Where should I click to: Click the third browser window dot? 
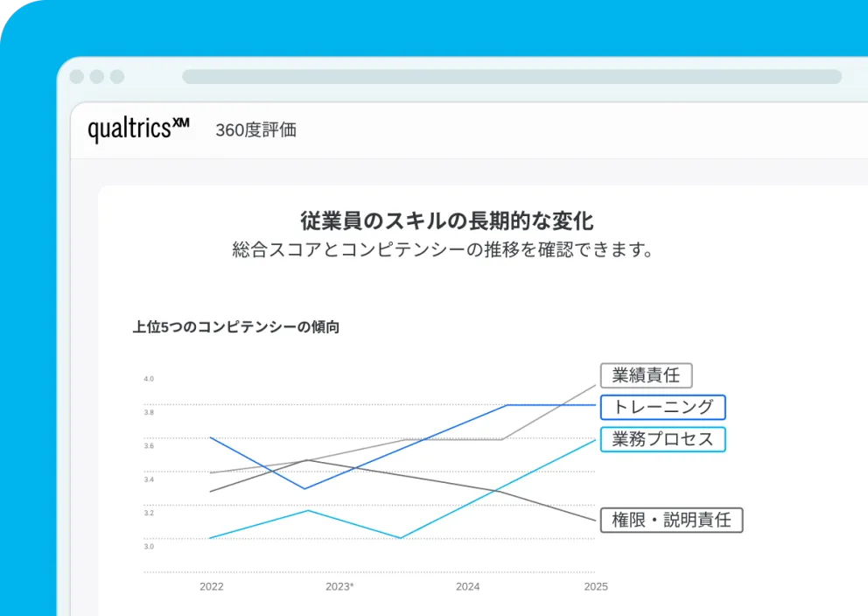116,76
